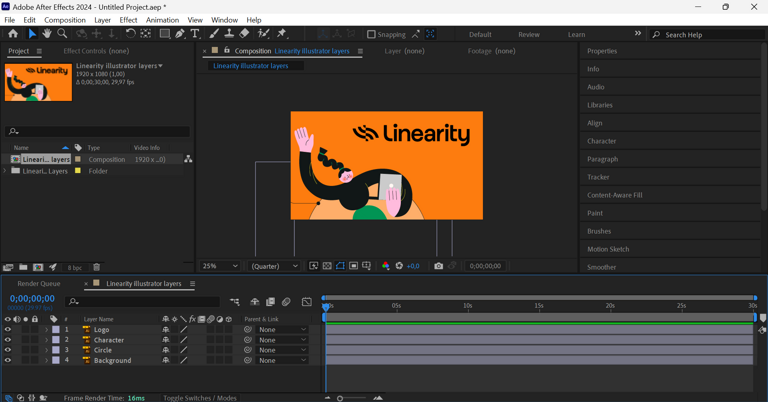Image resolution: width=768 pixels, height=402 pixels.
Task: Click Logo layer lavender label color swatch
Action: [56, 330]
